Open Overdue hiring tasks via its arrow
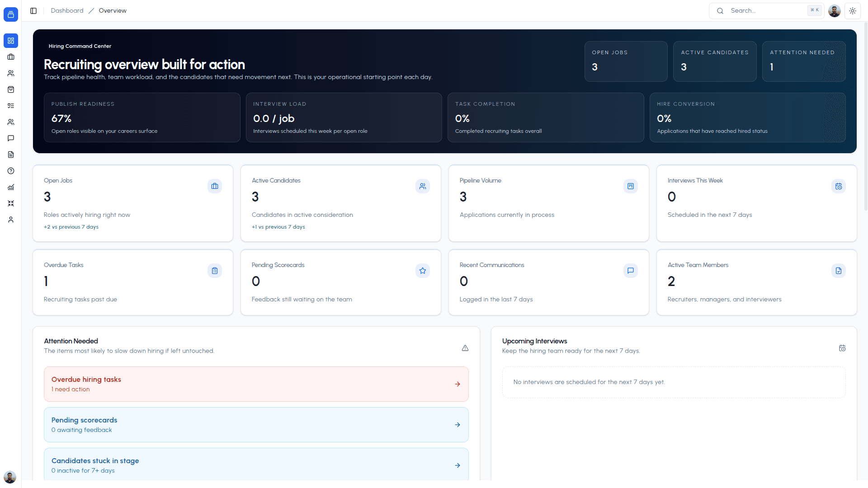Image resolution: width=868 pixels, height=488 pixels. pyautogui.click(x=458, y=384)
